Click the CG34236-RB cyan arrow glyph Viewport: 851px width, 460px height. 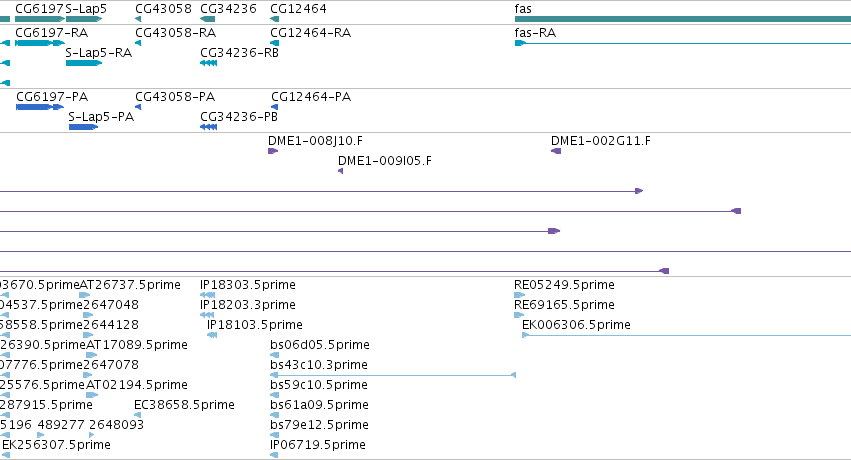208,63
